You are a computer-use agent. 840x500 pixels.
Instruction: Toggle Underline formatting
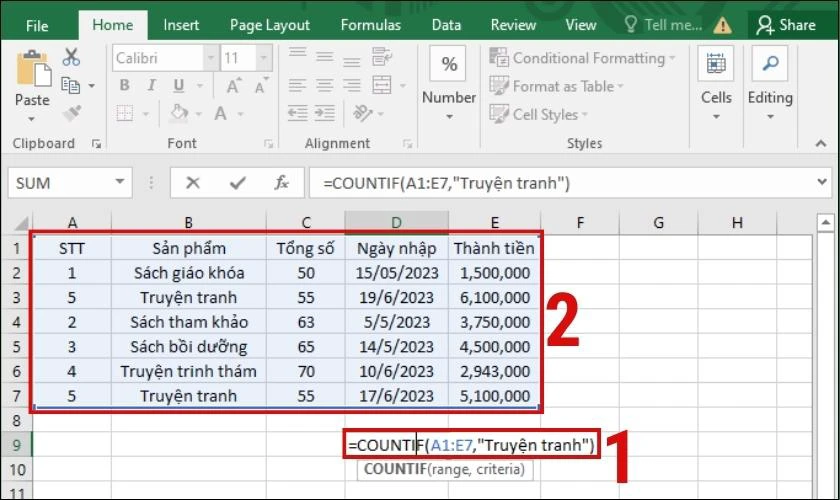[178, 85]
